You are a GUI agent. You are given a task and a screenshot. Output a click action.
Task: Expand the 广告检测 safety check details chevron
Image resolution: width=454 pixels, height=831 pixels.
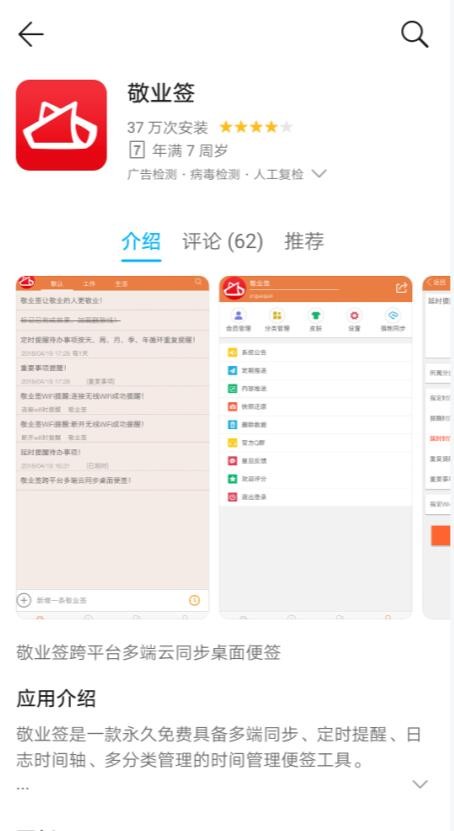coord(319,173)
